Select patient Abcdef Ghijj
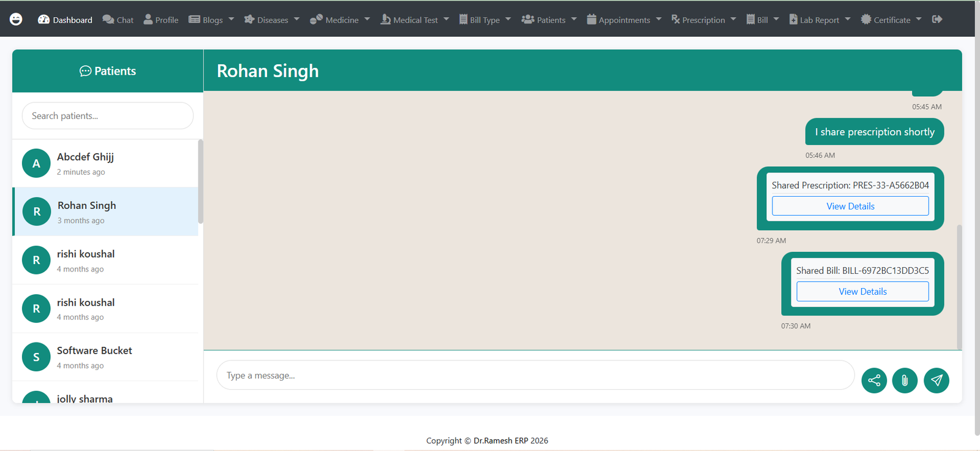980x451 pixels. point(105,164)
